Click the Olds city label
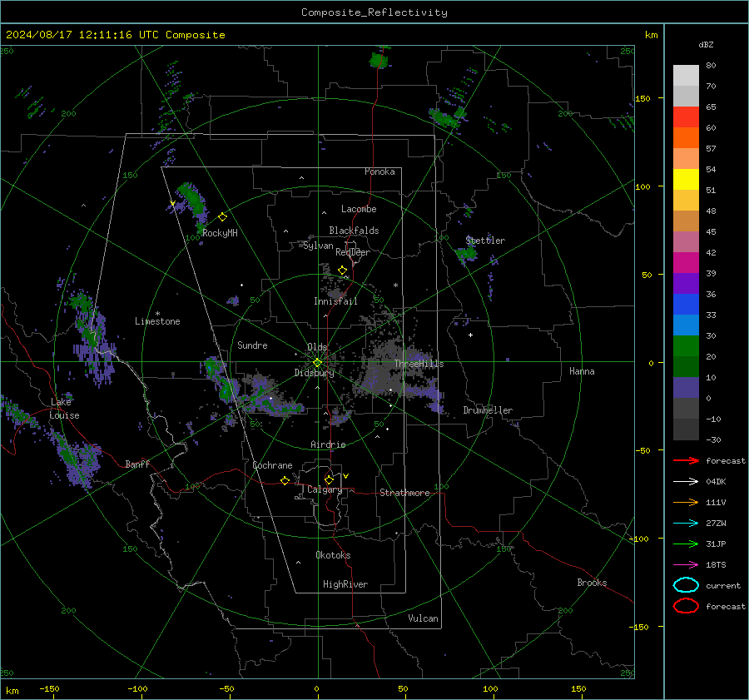This screenshot has width=749, height=700. click(317, 347)
